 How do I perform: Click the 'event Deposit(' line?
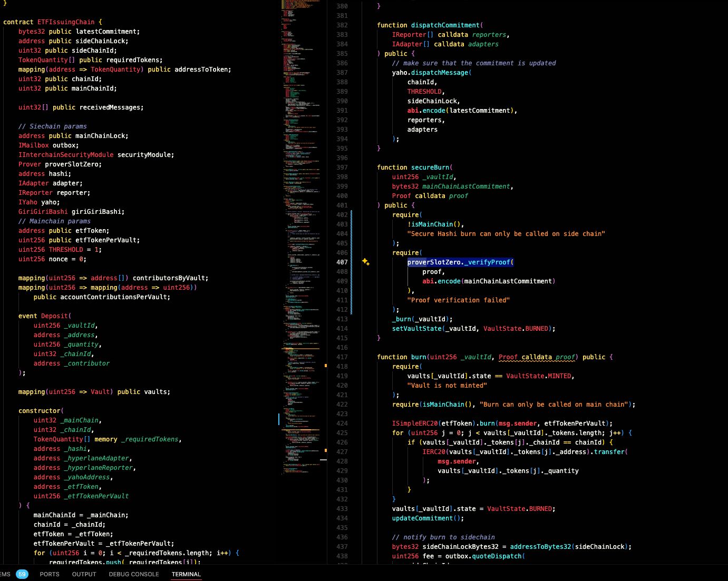45,316
